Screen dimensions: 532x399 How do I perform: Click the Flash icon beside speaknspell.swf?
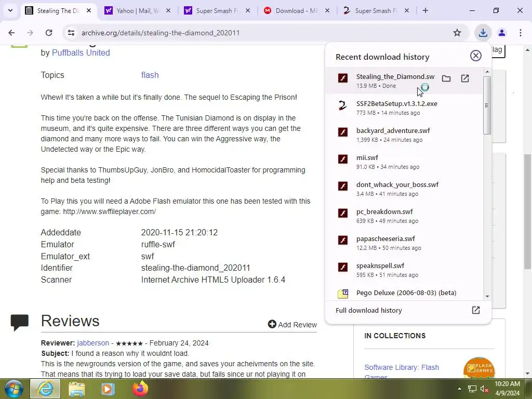click(x=343, y=268)
